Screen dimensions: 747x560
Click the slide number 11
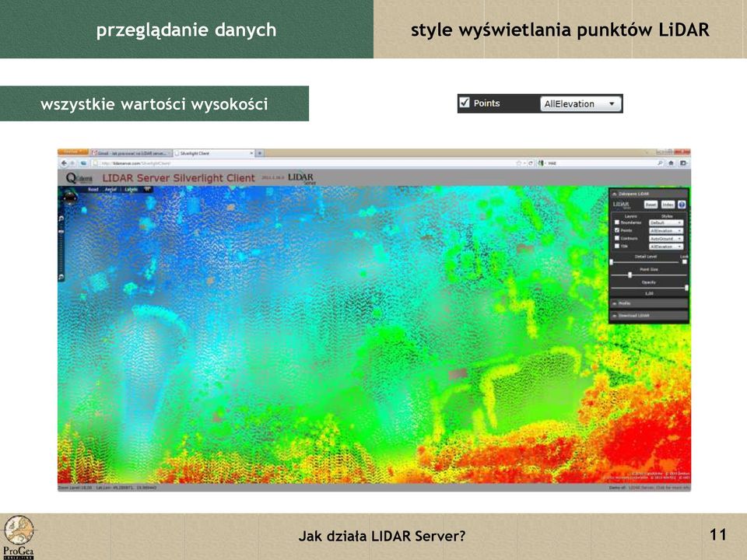(718, 535)
